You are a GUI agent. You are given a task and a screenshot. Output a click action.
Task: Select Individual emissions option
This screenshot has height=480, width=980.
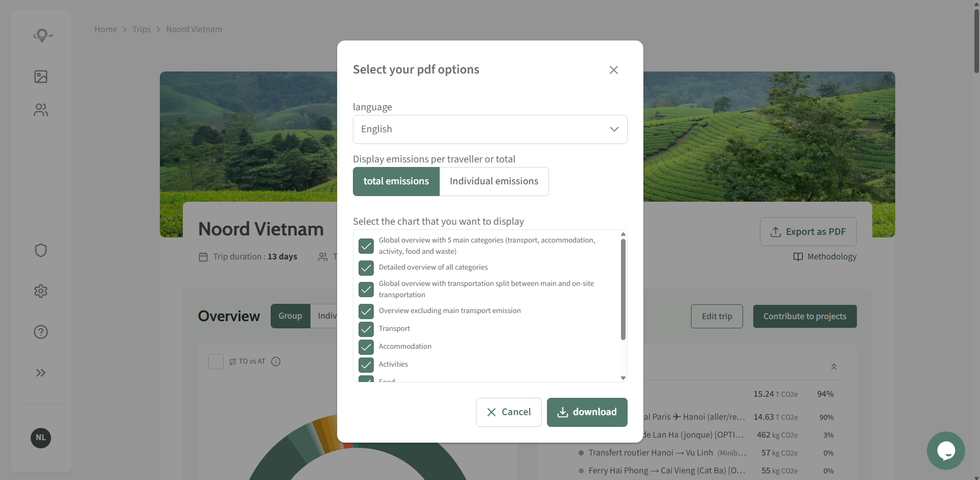(x=494, y=181)
